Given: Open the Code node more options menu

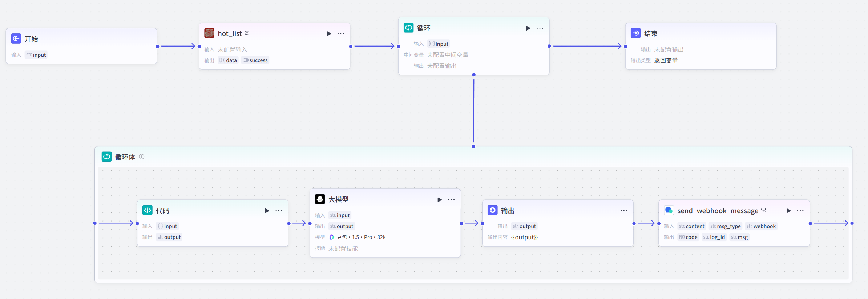Looking at the screenshot, I should tap(279, 211).
